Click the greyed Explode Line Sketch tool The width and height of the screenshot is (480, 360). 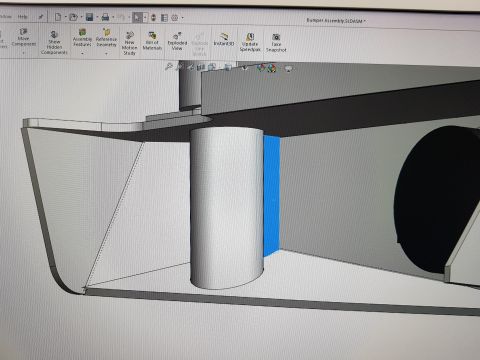pyautogui.click(x=199, y=44)
